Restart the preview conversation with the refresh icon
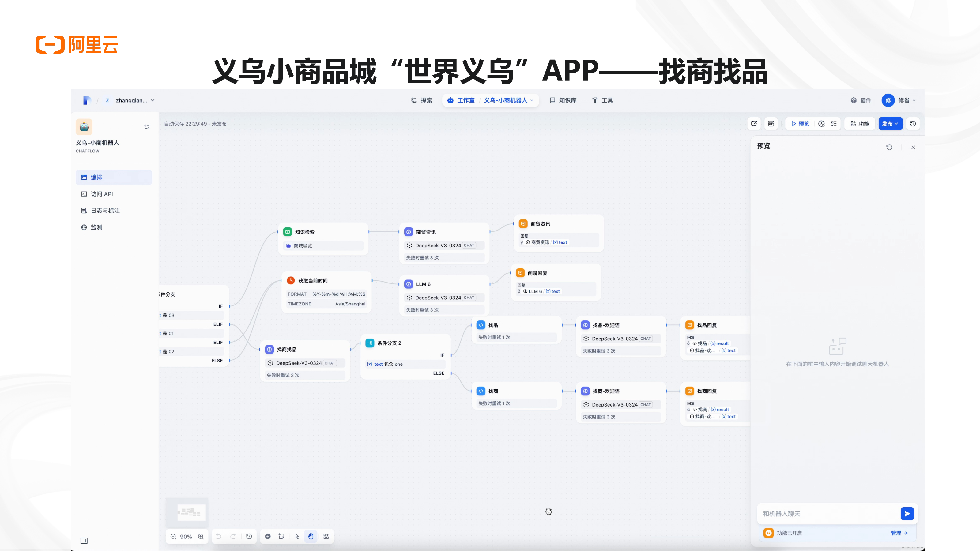Viewport: 980px width, 551px height. click(889, 147)
